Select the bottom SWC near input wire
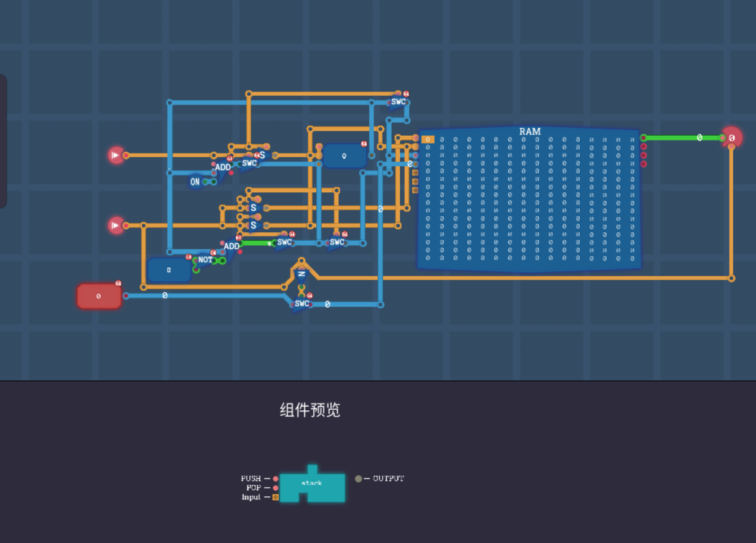The width and height of the screenshot is (756, 543). (x=302, y=303)
